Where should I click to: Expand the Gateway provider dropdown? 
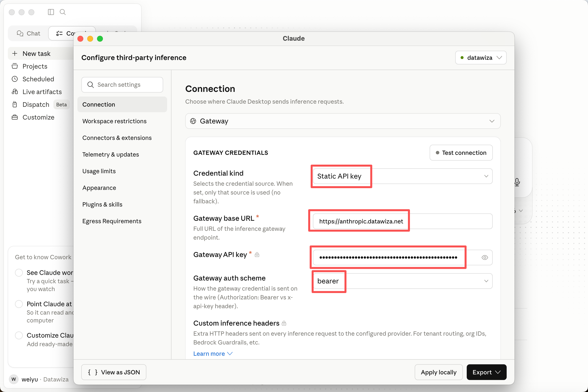[343, 121]
